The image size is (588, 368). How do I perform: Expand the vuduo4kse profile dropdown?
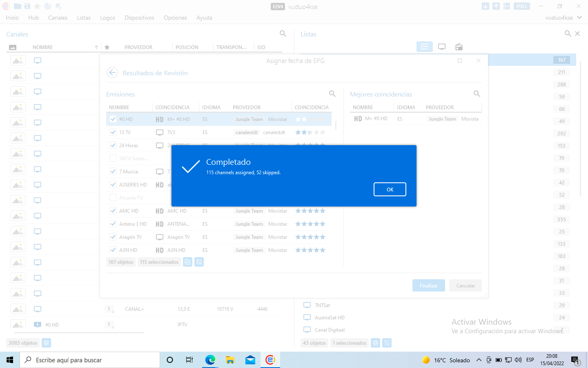pyautogui.click(x=579, y=18)
